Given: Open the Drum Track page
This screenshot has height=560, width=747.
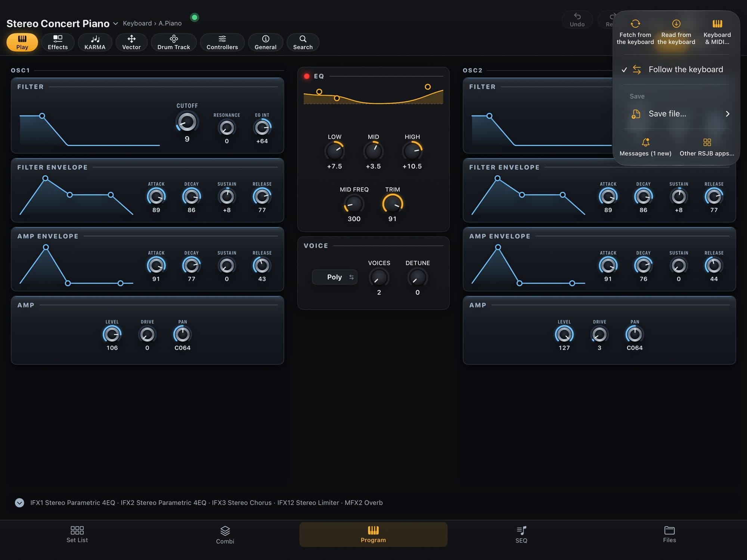Looking at the screenshot, I should 174,42.
